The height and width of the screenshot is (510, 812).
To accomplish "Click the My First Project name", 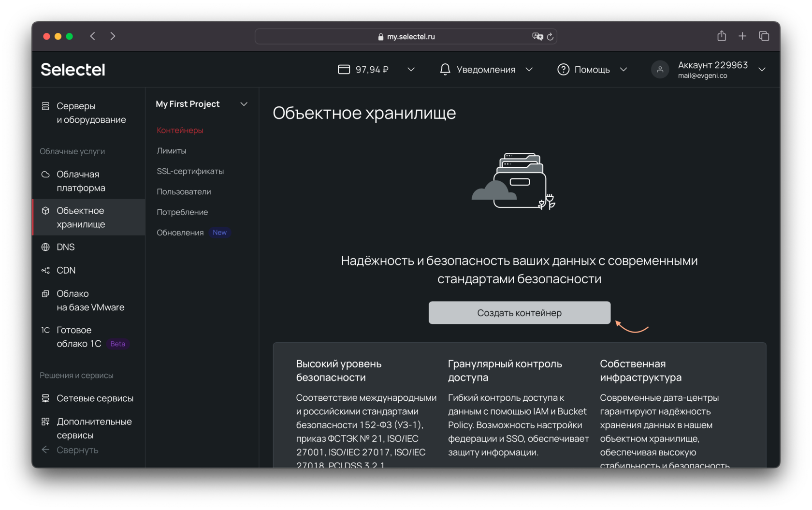I will click(188, 104).
